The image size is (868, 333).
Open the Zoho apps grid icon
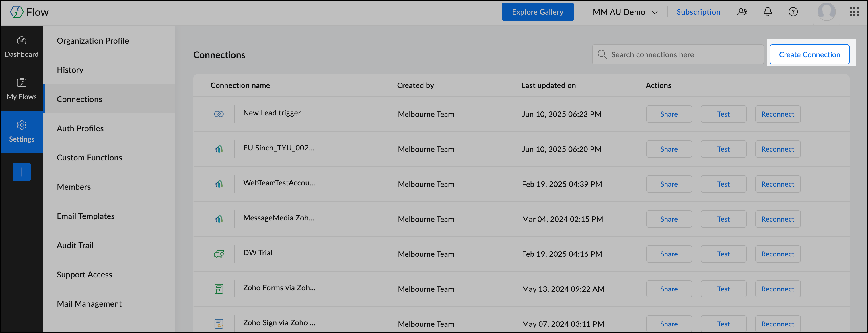[x=855, y=12]
